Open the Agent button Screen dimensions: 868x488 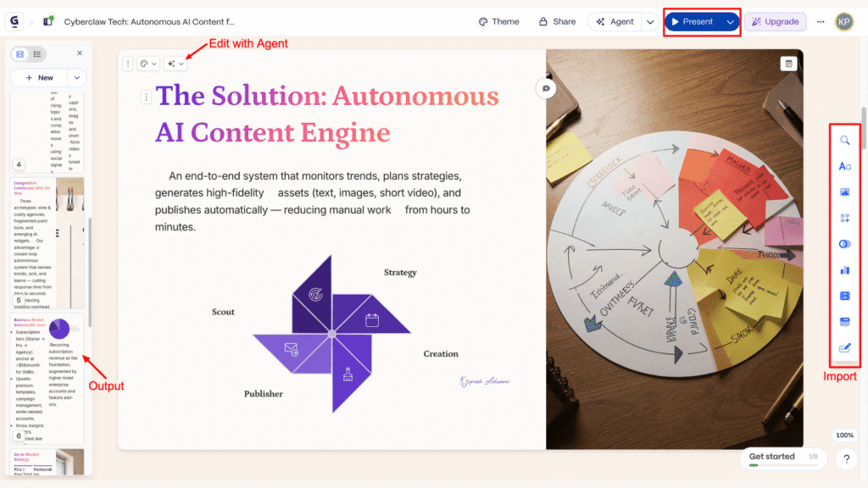(x=615, y=21)
